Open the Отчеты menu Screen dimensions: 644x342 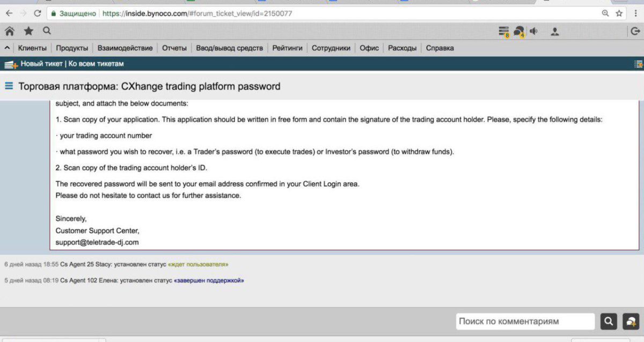point(174,48)
